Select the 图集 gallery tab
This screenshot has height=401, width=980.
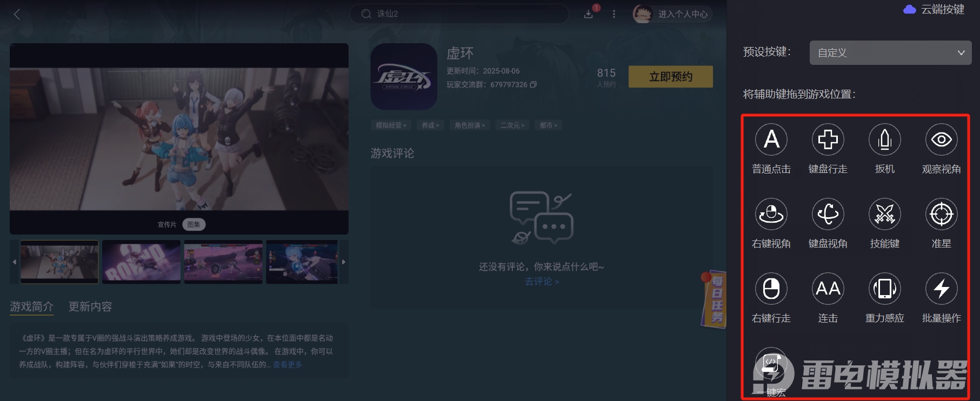tap(194, 224)
